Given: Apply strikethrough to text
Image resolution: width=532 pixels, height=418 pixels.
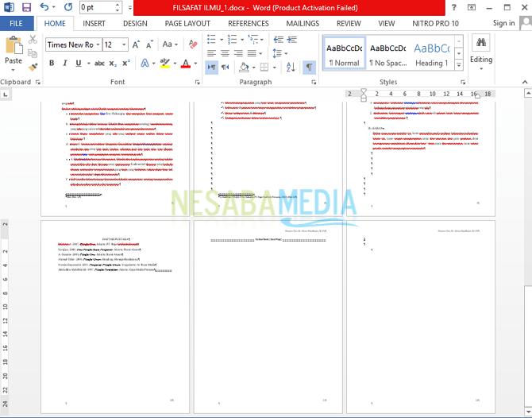Looking at the screenshot, I should pos(99,64).
